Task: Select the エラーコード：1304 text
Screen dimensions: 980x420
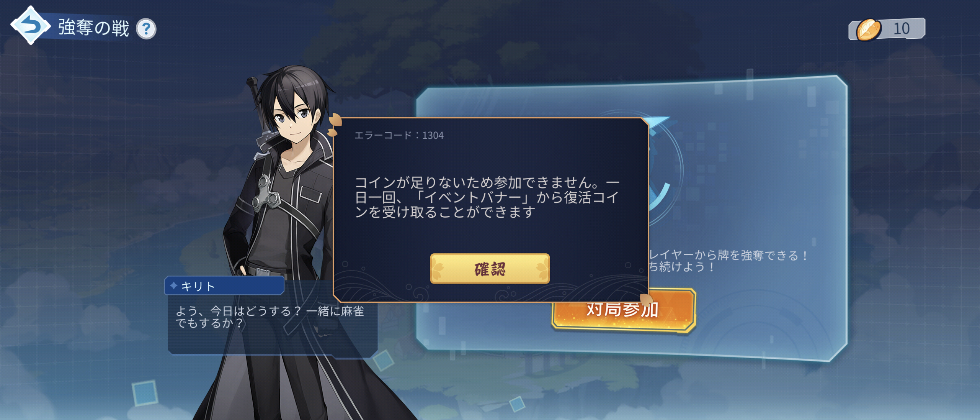Action: pos(399,135)
